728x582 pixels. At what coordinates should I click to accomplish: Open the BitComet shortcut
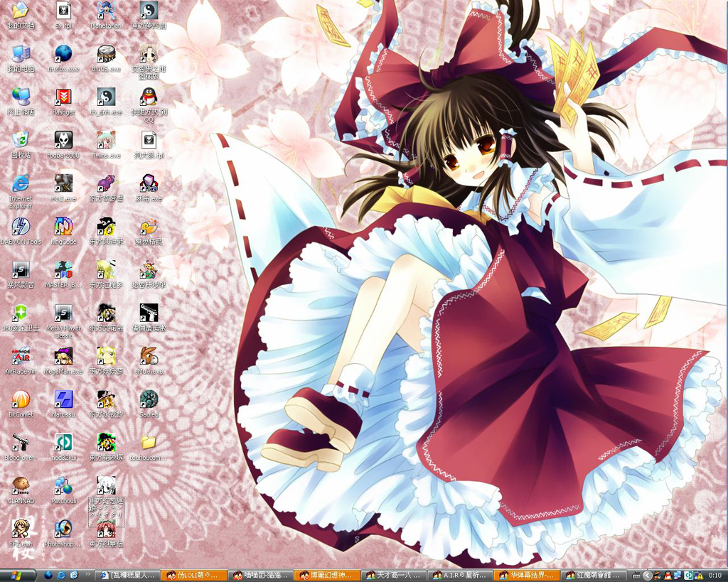click(x=21, y=404)
